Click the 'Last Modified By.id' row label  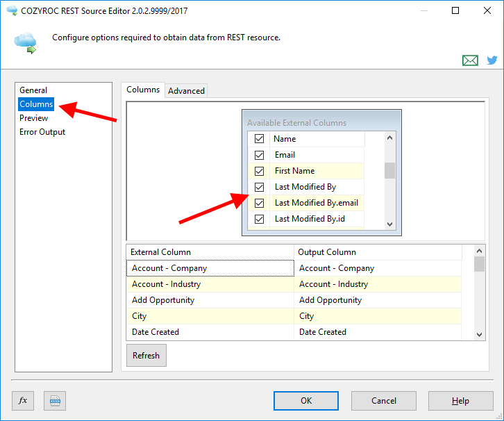pos(310,219)
